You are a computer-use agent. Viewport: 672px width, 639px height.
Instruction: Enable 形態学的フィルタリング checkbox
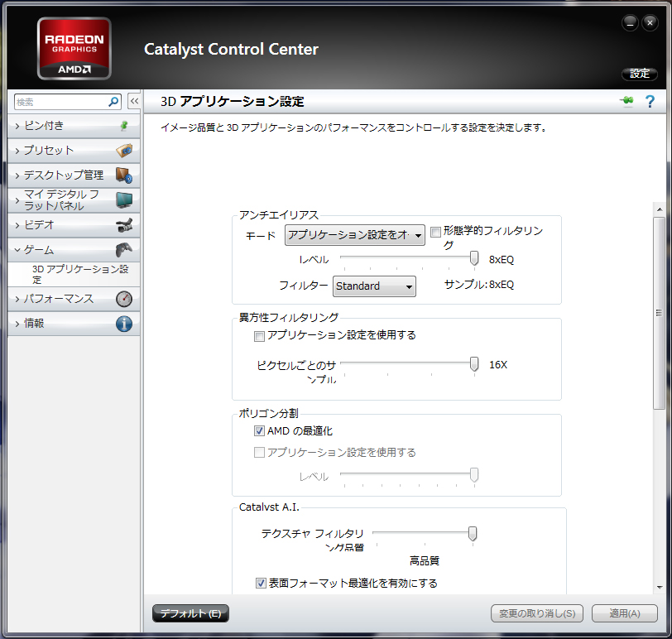435,232
